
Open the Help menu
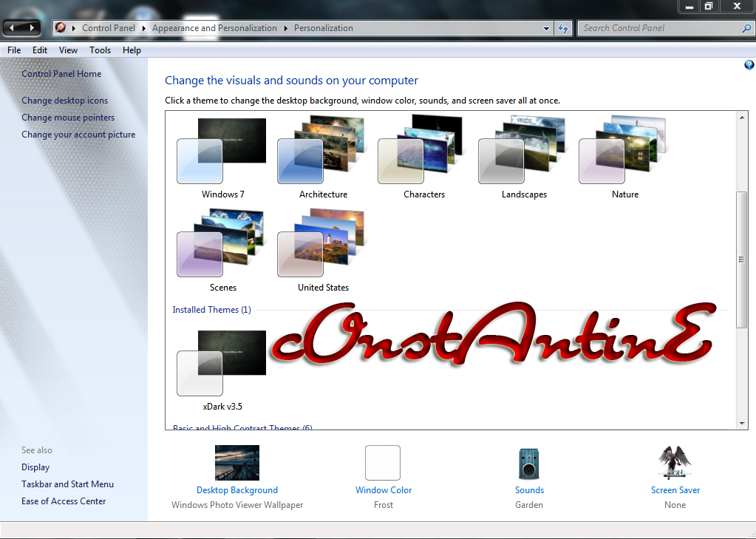click(x=132, y=50)
